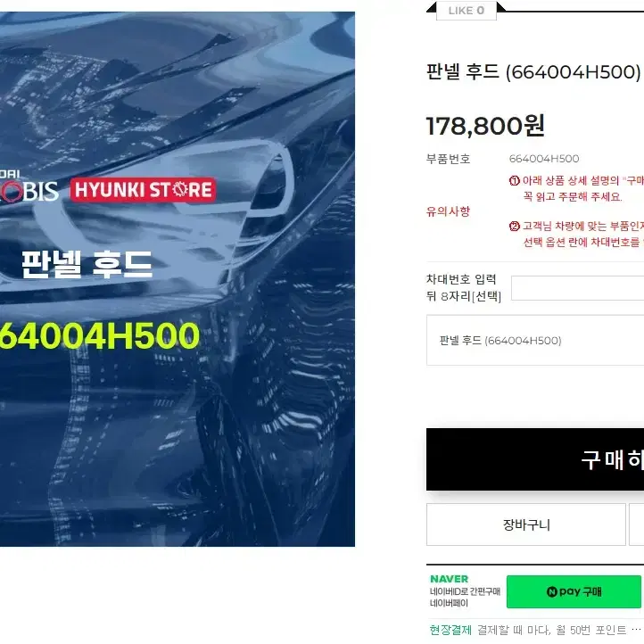
Task: Click the black 구매하기 purchase button
Action: 535,459
